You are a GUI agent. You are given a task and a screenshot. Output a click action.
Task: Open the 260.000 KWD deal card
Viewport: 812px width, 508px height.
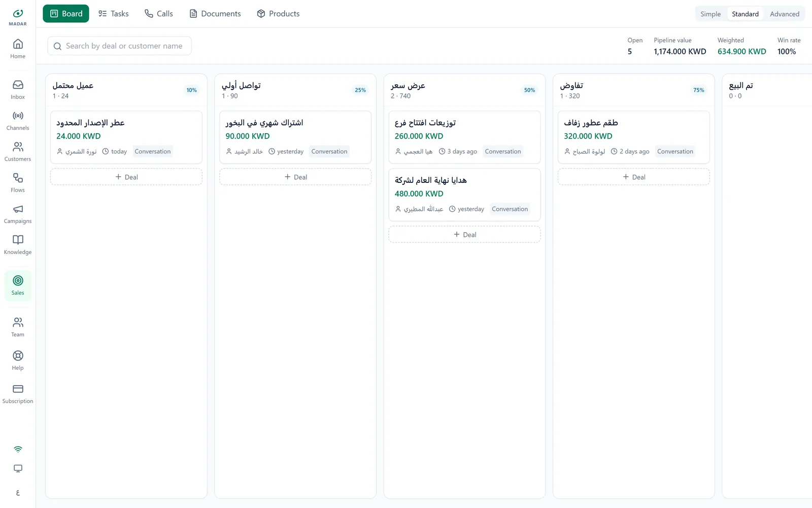[x=464, y=137]
